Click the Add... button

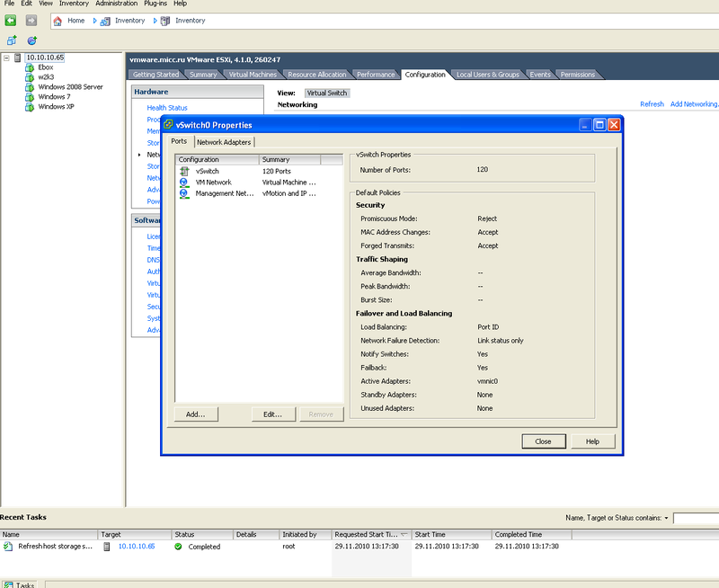click(196, 414)
